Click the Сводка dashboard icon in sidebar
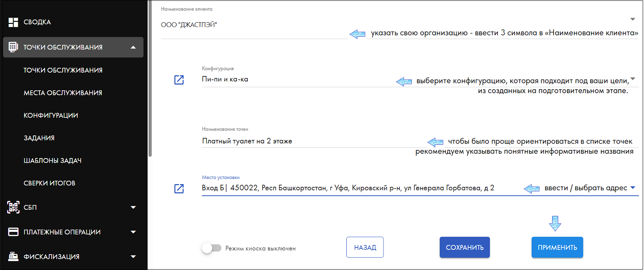644x270 pixels. coord(14,22)
